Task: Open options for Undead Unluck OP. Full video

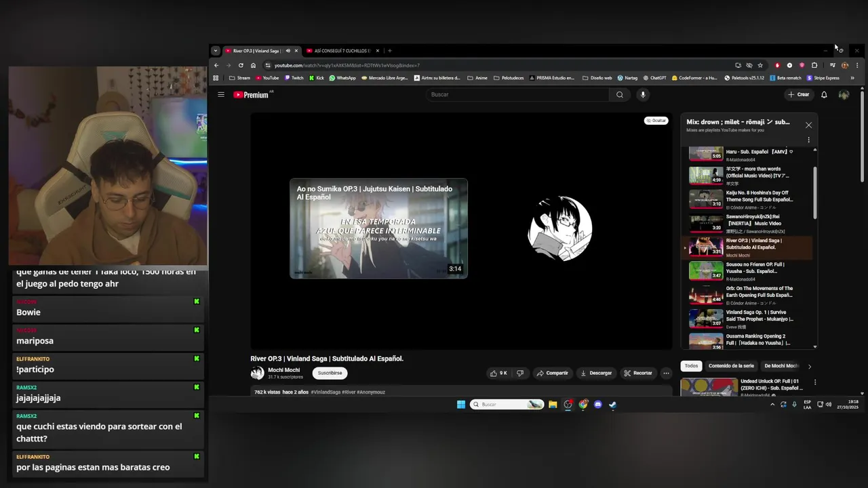Action: tap(814, 382)
